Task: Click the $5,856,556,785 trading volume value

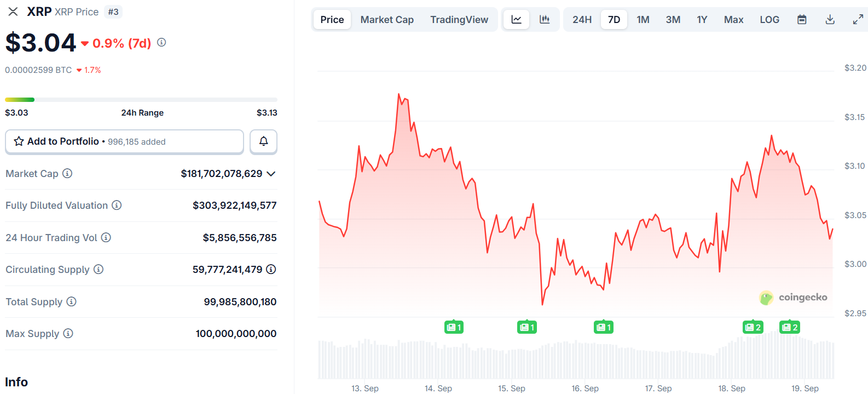Action: pos(240,238)
